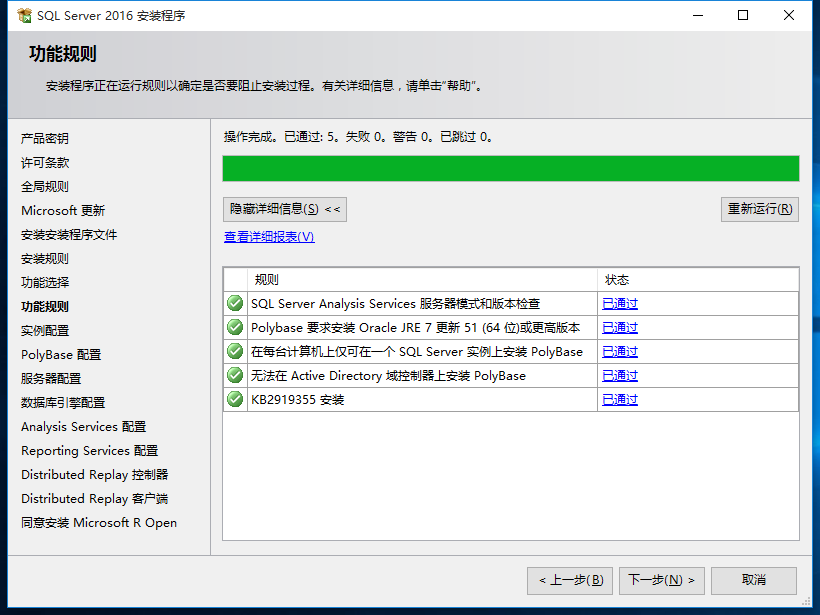Click check icon for Active Directory PolyBase rule

tap(235, 375)
